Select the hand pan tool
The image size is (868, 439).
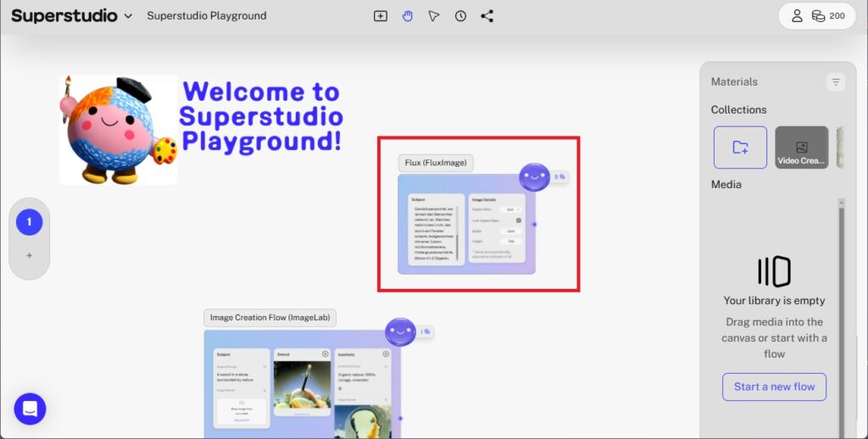point(408,16)
